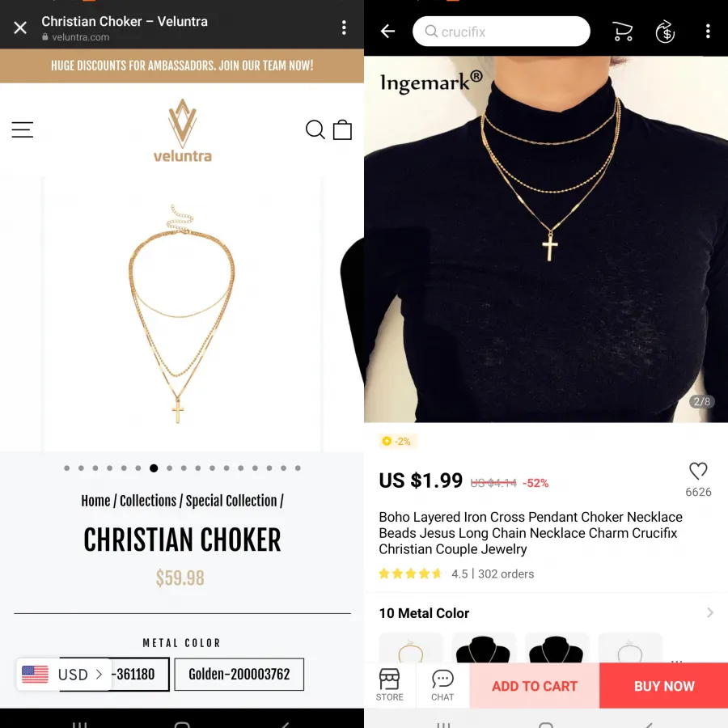Expand the 10 Metal Color options
Viewport: 728px width, 728px height.
(x=546, y=613)
